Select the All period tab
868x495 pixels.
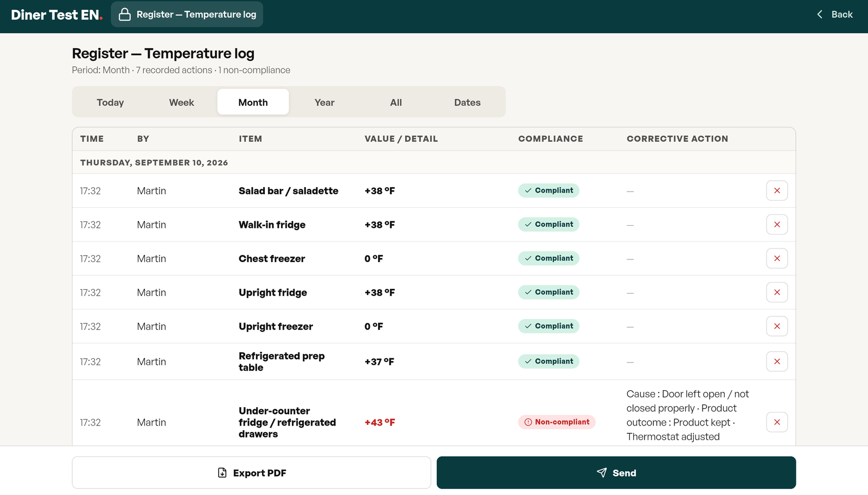click(x=396, y=102)
